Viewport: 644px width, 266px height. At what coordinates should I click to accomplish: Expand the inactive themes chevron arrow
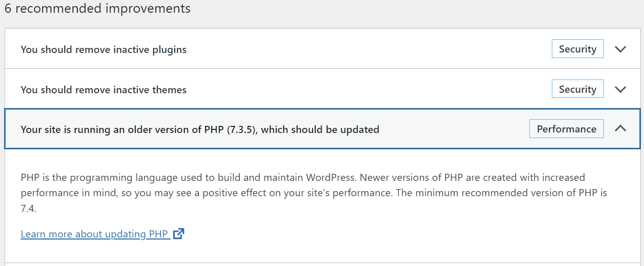tap(620, 90)
